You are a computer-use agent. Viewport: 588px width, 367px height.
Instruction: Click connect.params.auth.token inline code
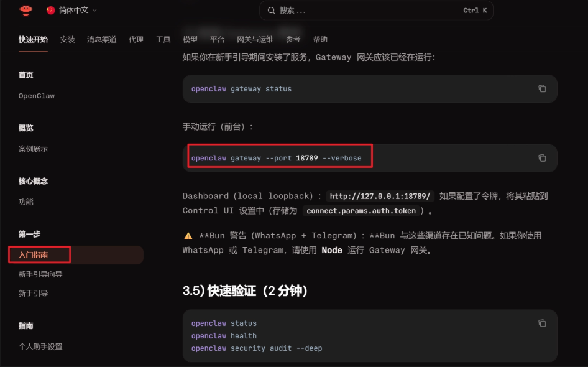pyautogui.click(x=361, y=211)
